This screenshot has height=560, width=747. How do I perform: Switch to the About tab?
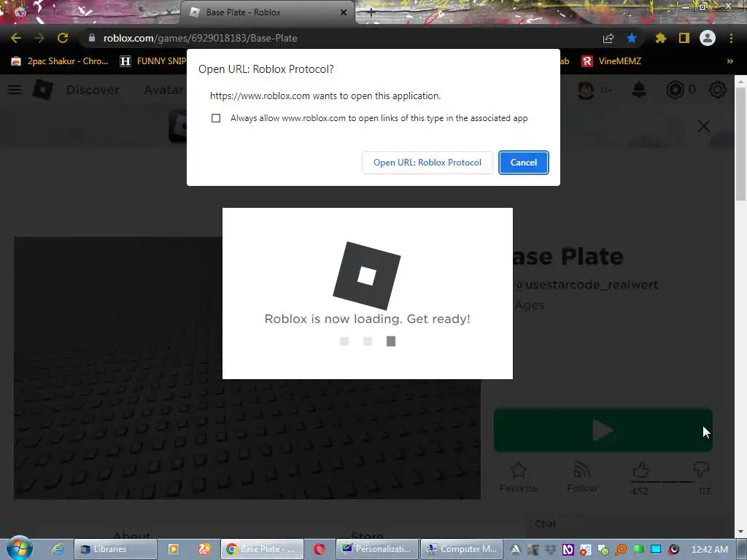pyautogui.click(x=132, y=535)
